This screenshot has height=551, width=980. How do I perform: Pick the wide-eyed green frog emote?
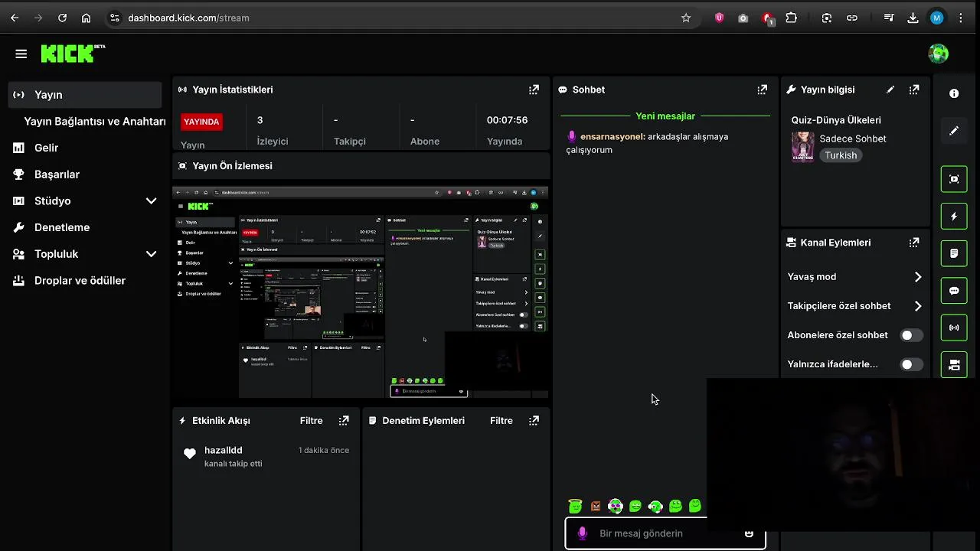[675, 506]
